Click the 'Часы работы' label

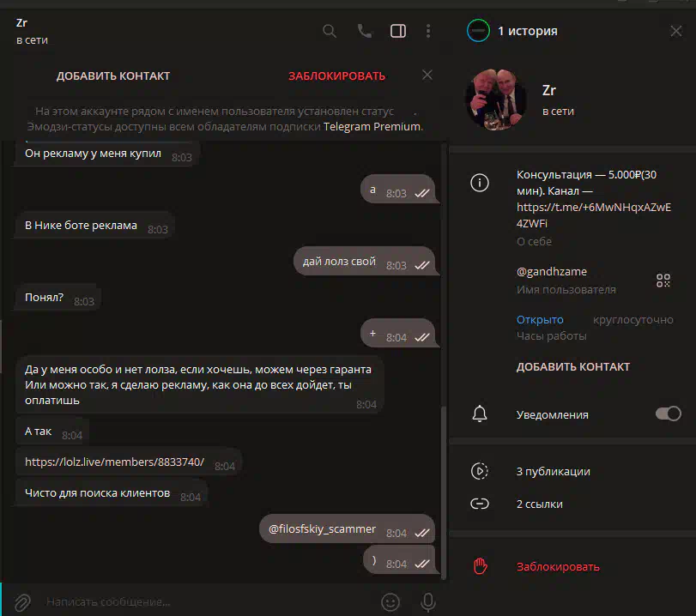coord(551,336)
